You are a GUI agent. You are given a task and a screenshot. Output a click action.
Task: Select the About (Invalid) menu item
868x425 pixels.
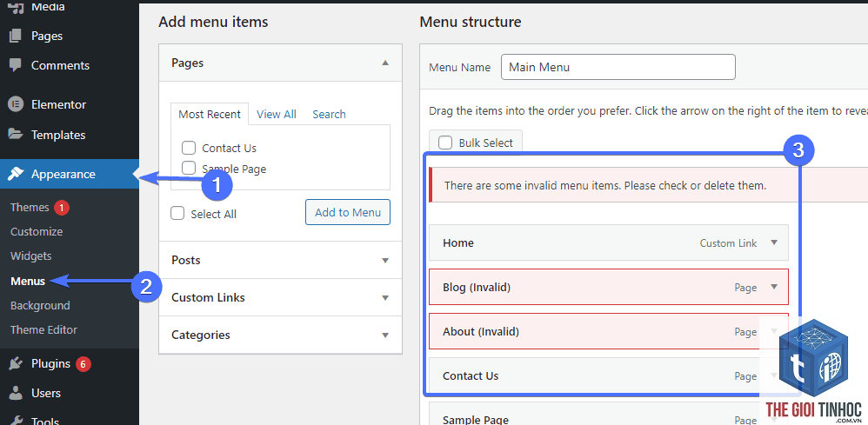608,331
